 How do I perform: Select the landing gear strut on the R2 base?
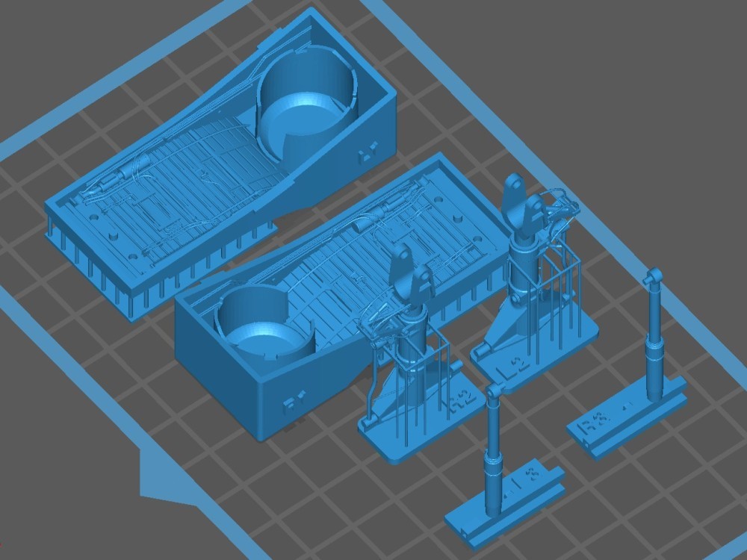point(409,336)
